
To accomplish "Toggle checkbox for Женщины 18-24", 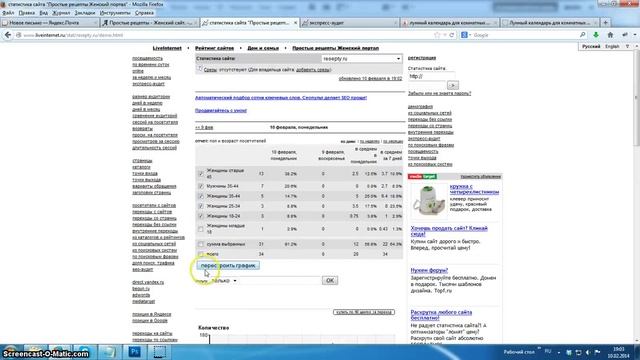I will click(x=200, y=216).
